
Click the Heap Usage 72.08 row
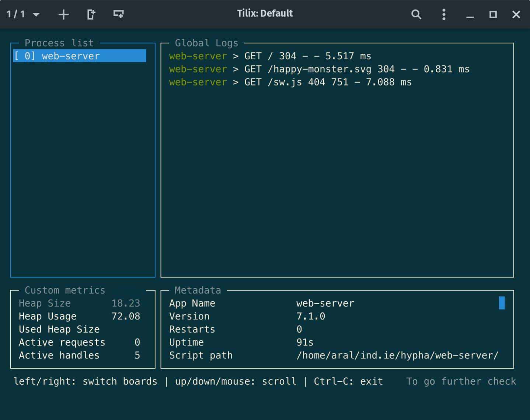pyautogui.click(x=79, y=316)
